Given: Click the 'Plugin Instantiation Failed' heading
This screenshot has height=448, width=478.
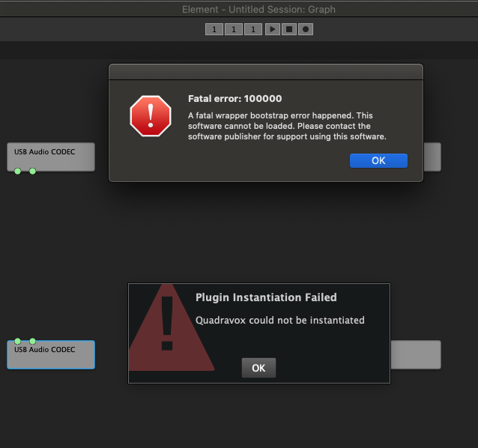Looking at the screenshot, I should tap(266, 297).
